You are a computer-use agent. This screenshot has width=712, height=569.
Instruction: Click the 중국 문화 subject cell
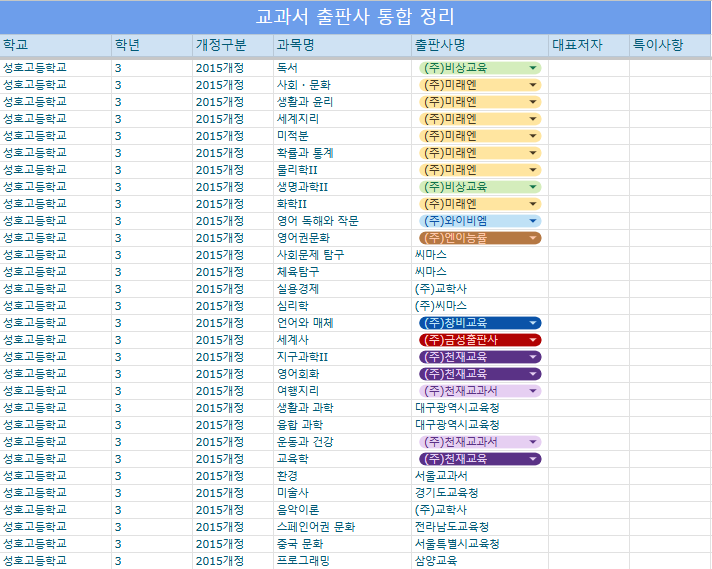342,544
